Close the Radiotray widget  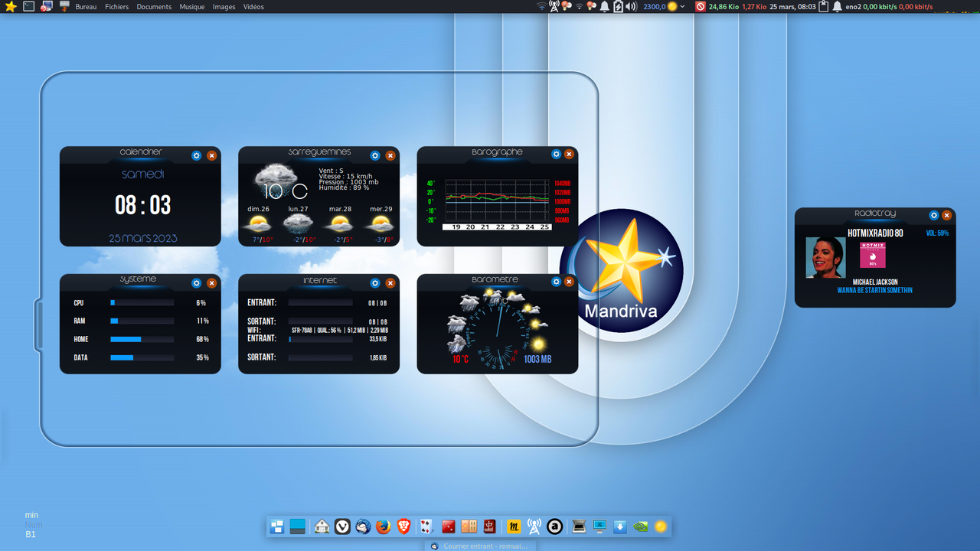point(947,216)
